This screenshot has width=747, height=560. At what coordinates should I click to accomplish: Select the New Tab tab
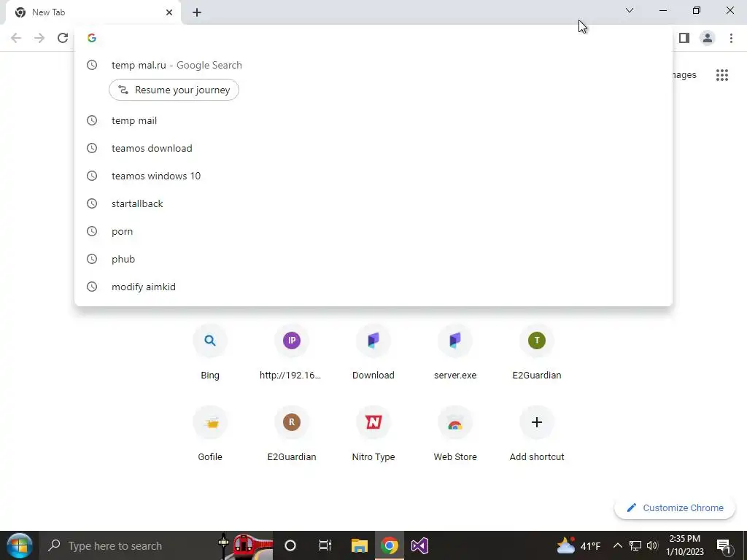click(x=93, y=12)
